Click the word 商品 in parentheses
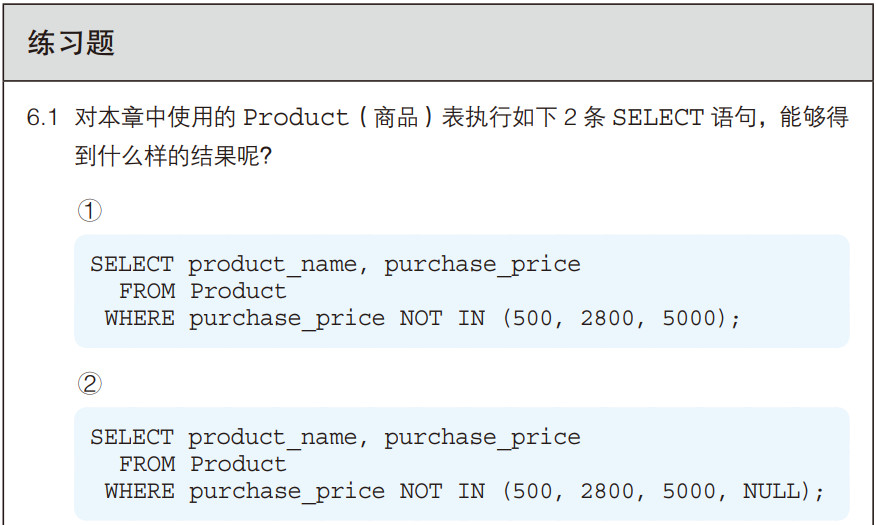 396,117
